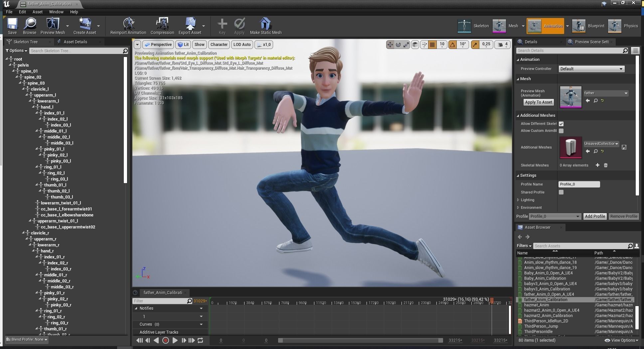Select the spine_03 bone
The width and height of the screenshot is (644, 349).
[x=36, y=83]
